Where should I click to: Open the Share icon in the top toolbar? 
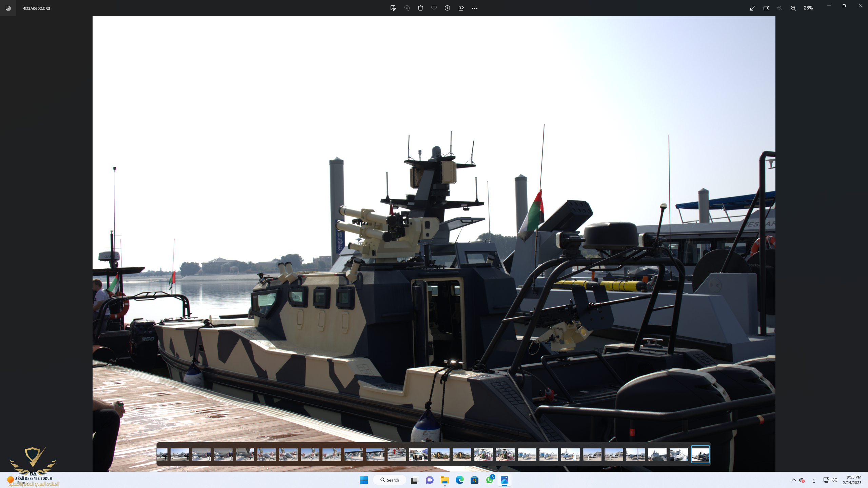click(x=461, y=8)
